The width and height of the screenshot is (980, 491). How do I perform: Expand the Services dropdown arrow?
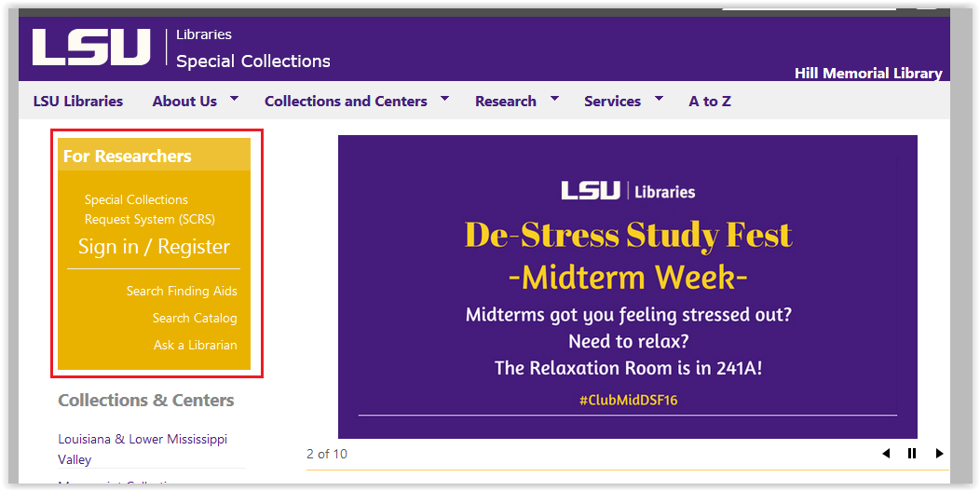coord(659,98)
